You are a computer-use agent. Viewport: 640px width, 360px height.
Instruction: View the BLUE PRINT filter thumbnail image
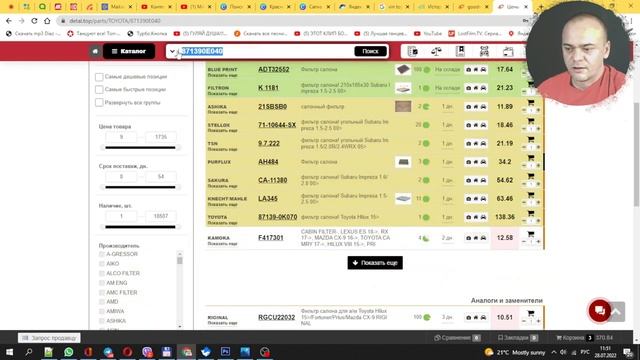[403, 69]
